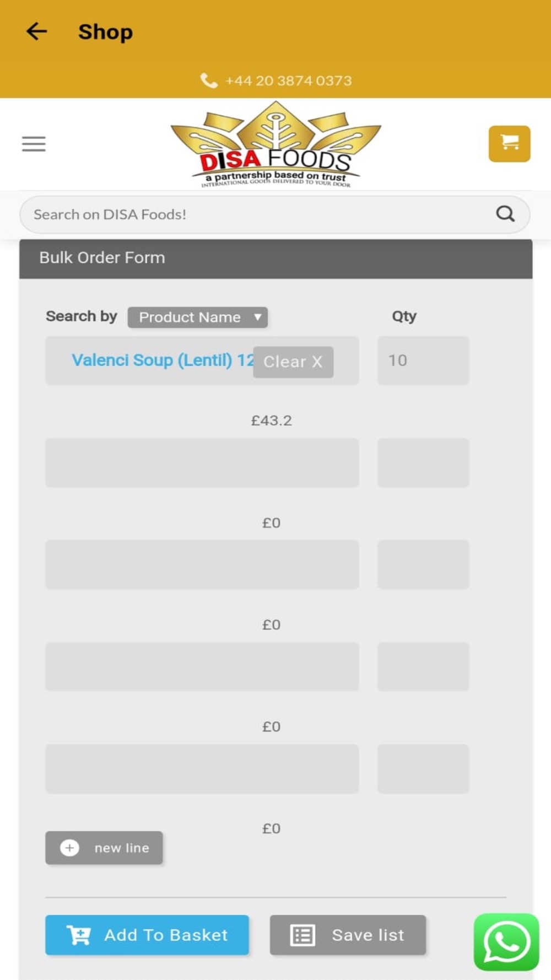Tap the search magnifier icon

coord(505,214)
